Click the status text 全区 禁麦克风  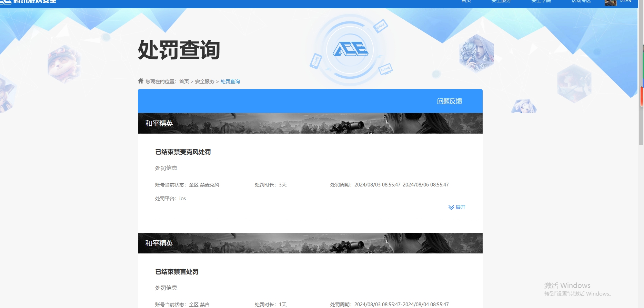pyautogui.click(x=204, y=185)
